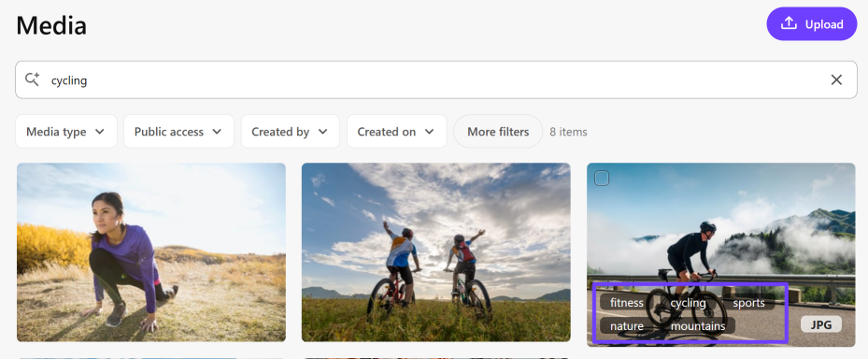Clear the cycling search with X icon
The height and width of the screenshot is (359, 868).
tap(836, 79)
